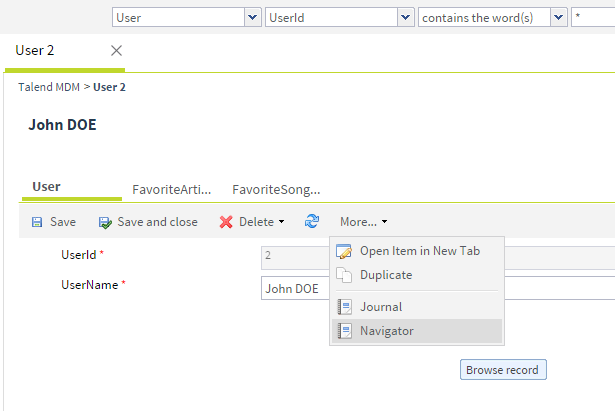
Task: Click the Save floppy disk icon
Action: [37, 222]
